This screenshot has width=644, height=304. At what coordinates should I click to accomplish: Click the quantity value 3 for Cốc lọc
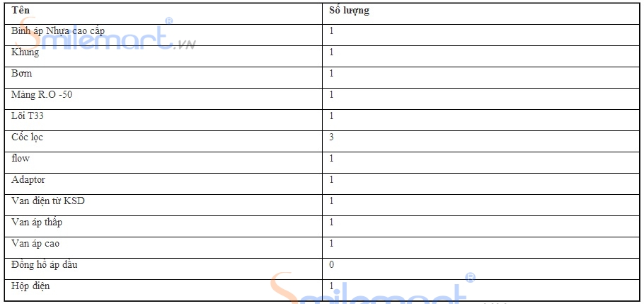pos(331,137)
